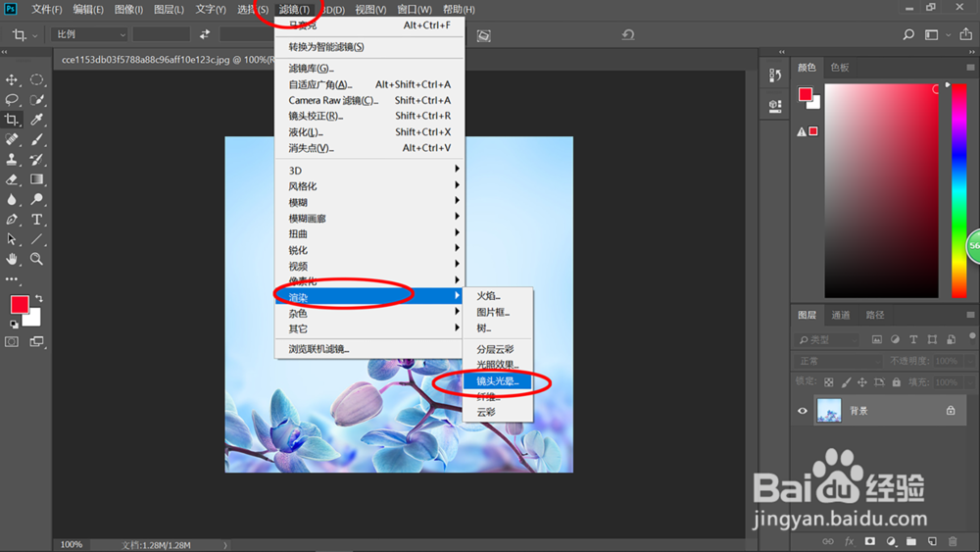This screenshot has height=552, width=980.
Task: Expand the 杂色 submenu
Action: point(369,313)
